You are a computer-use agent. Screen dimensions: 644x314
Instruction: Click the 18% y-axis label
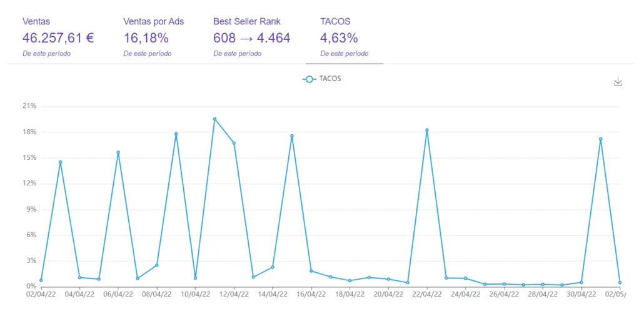coord(30,132)
